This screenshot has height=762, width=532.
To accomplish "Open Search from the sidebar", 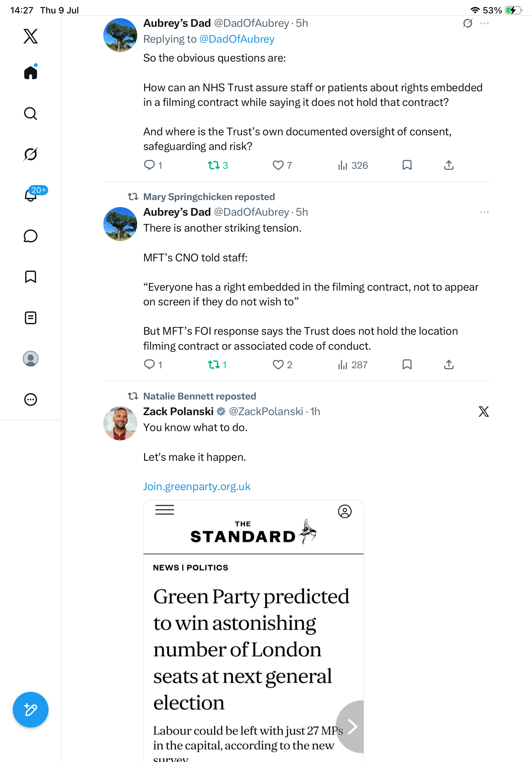I will pos(31,114).
